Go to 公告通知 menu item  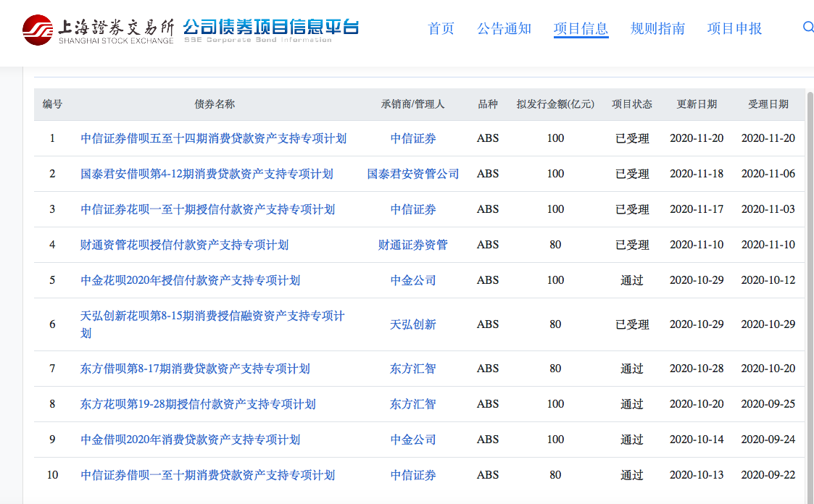[x=504, y=29]
